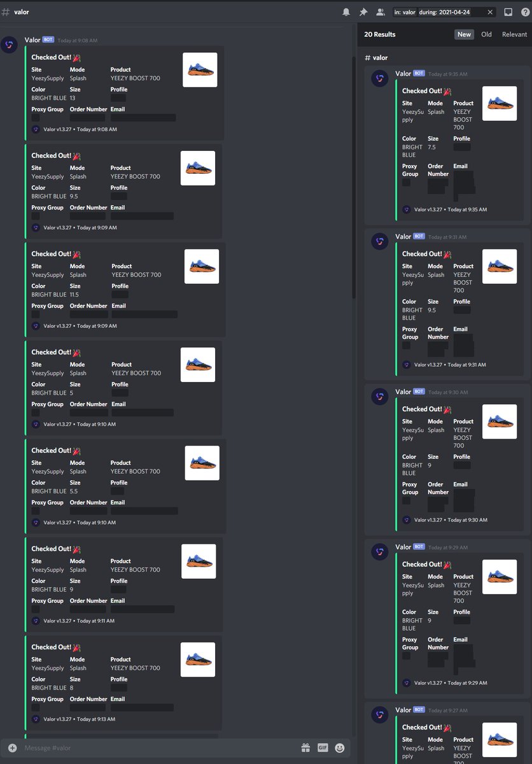This screenshot has height=764, width=532.
Task: Click Valor avatar in 9:31 AM search result
Action: pos(380,241)
